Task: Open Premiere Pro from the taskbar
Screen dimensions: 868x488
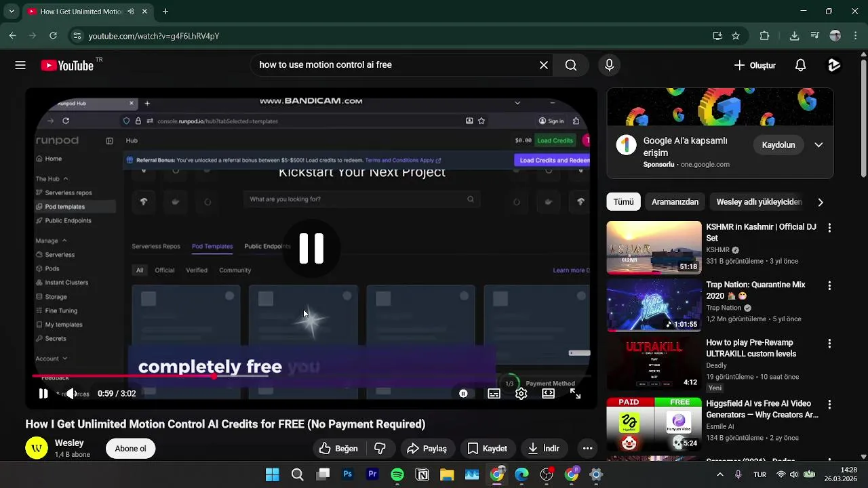Action: [x=372, y=474]
